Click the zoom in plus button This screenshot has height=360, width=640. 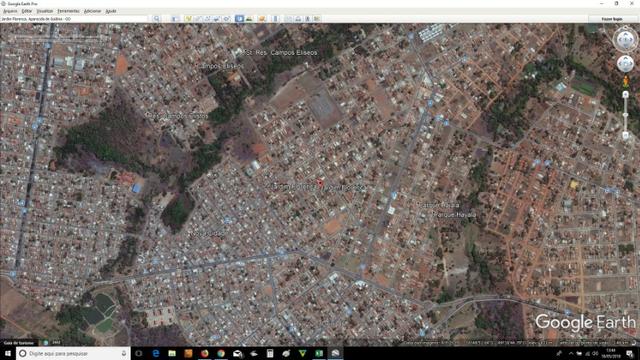(x=625, y=95)
